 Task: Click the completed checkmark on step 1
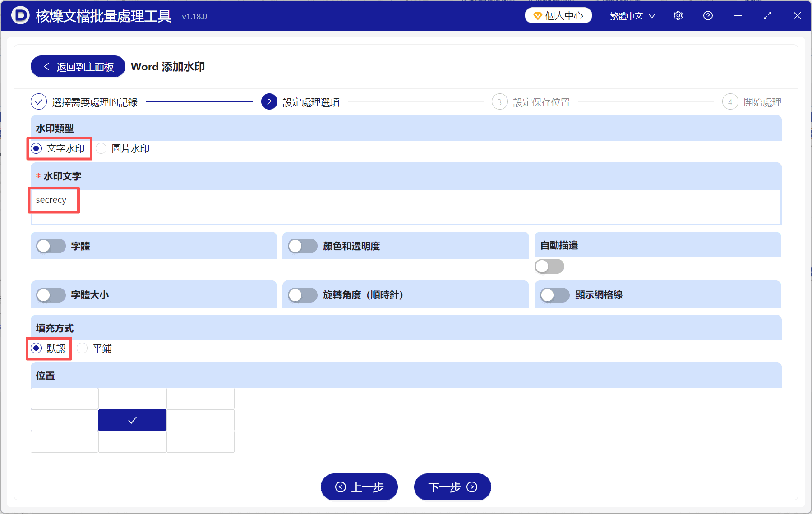coord(38,102)
